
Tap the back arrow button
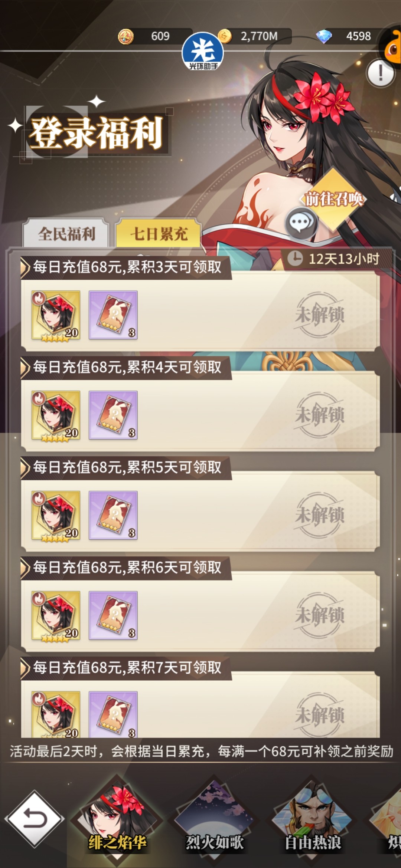pos(35,819)
